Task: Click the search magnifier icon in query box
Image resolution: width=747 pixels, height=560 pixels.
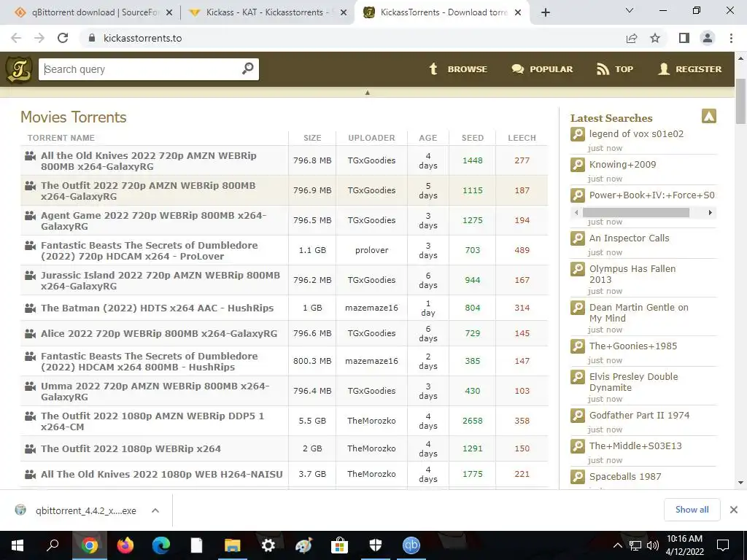Action: 247,69
